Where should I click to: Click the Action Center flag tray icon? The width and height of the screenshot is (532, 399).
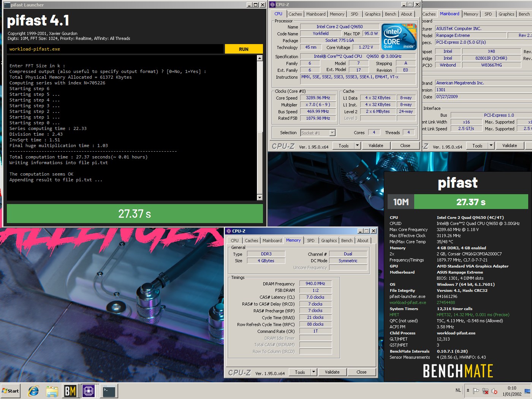click(x=476, y=391)
